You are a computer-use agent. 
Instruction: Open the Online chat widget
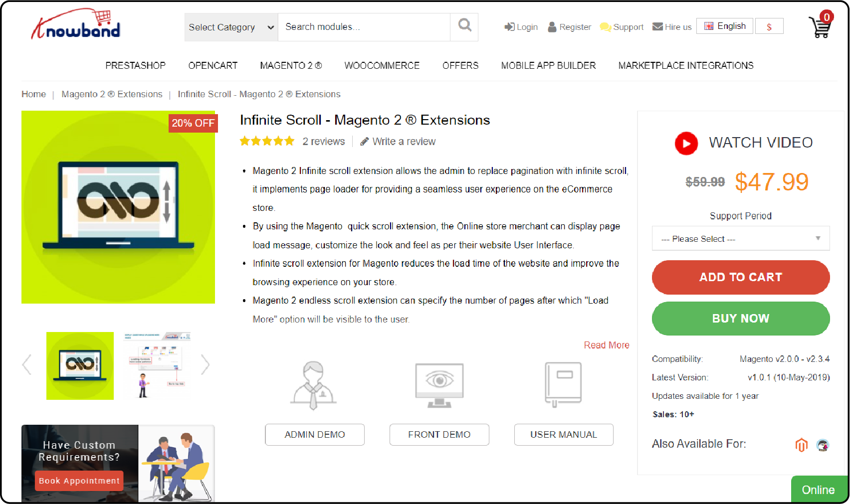819,490
